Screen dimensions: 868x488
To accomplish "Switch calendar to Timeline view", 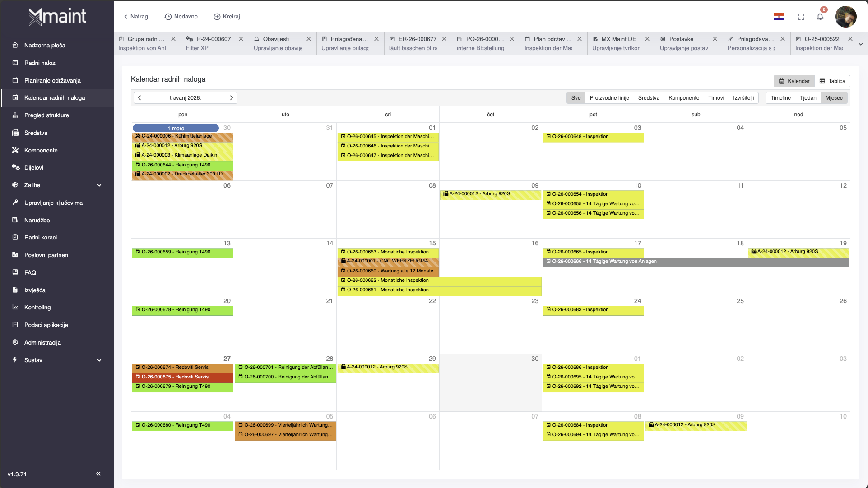I will pos(780,98).
